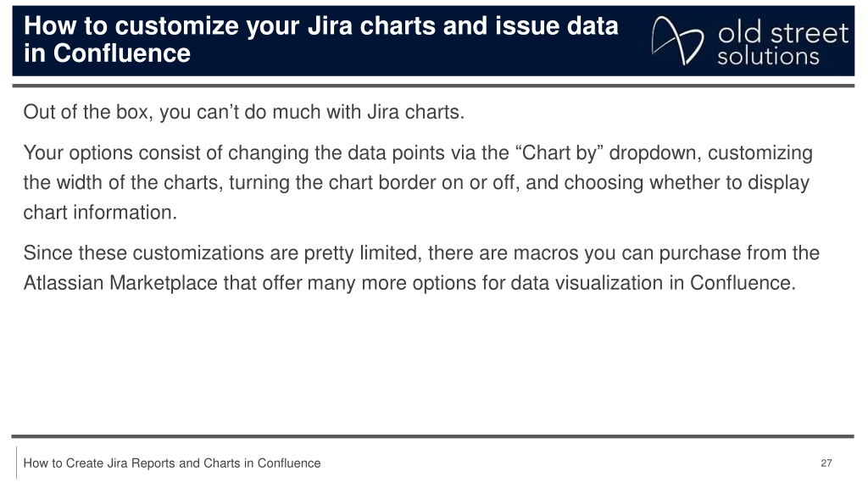868x488 pixels.
Task: Click "Since these customizations are pretty limited"
Action: point(223,252)
